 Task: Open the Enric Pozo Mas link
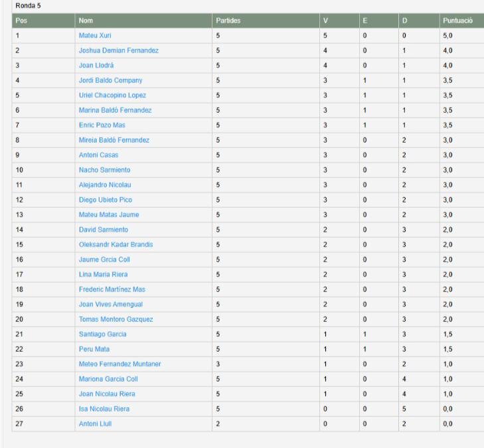[x=102, y=125]
